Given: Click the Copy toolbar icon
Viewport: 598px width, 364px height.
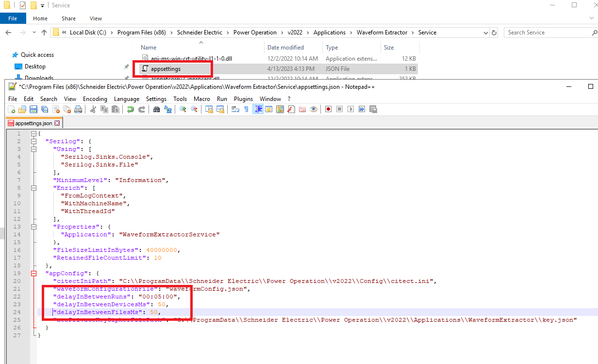Looking at the screenshot, I should coord(104,109).
